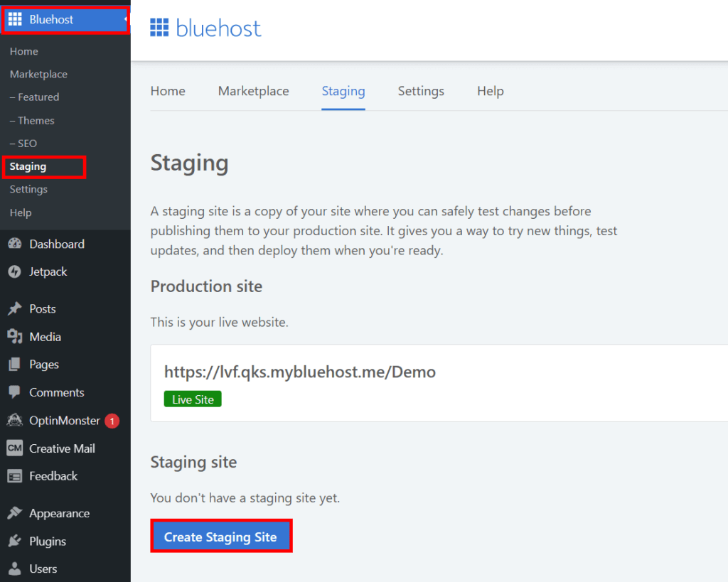
Task: Click 'You don't have a staging site yet.'
Action: 245,498
